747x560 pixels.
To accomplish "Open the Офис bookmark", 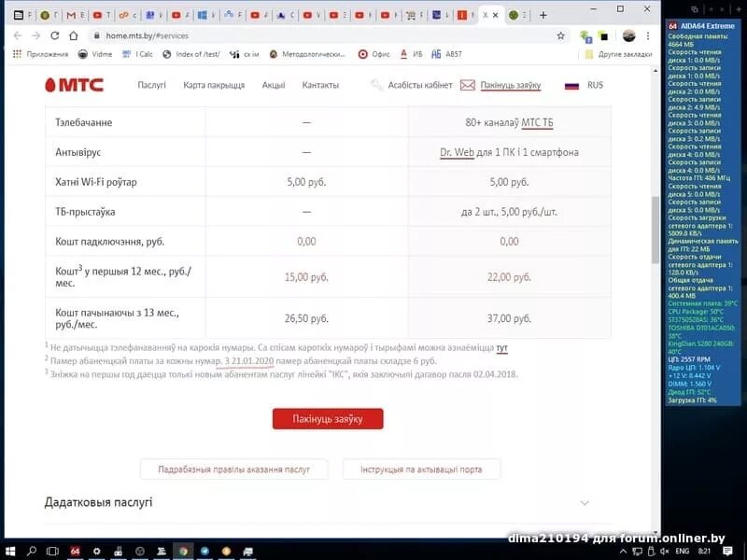I will coord(374,54).
